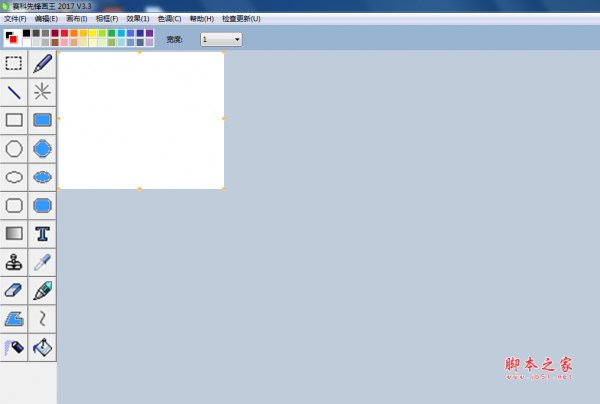Image resolution: width=600 pixels, height=404 pixels.
Task: Pick the dark green color swatch
Action: click(111, 33)
